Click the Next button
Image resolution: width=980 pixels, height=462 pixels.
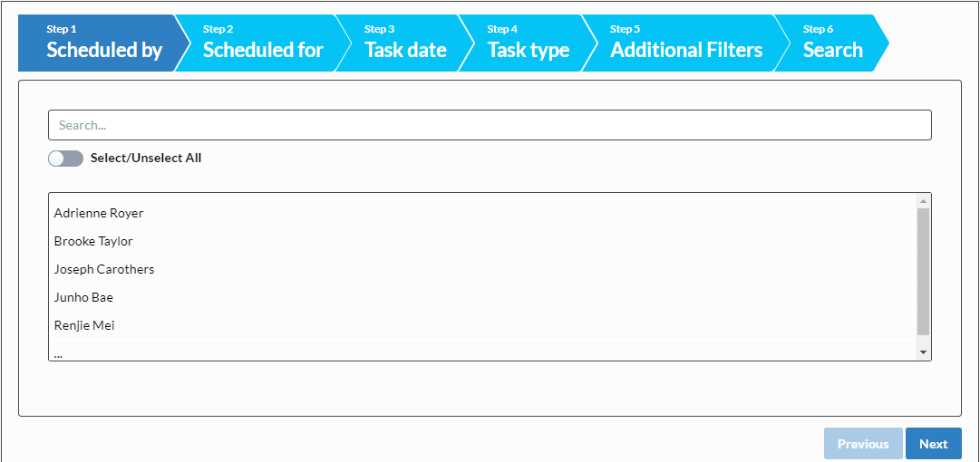[x=933, y=444]
